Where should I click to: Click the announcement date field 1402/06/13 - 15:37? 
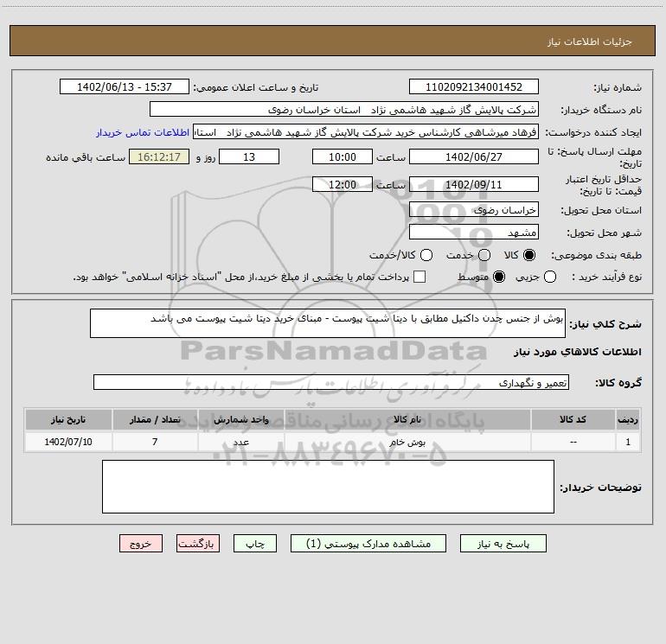[124, 86]
